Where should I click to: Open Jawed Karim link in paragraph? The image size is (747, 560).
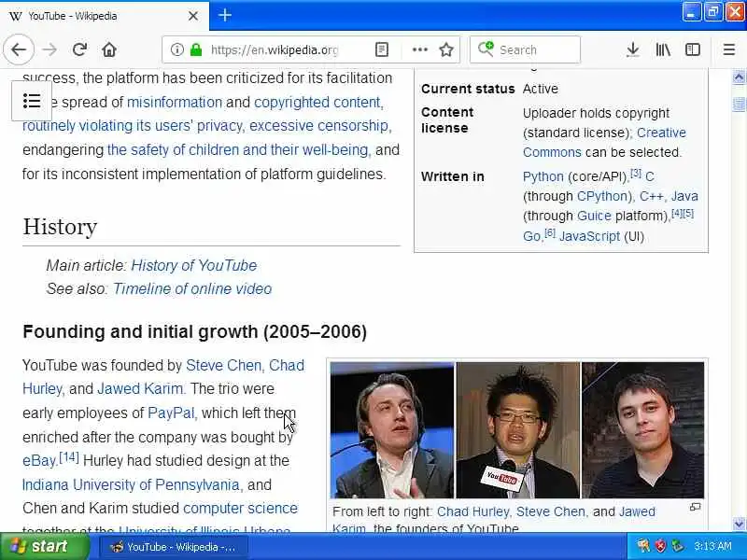[x=140, y=388]
